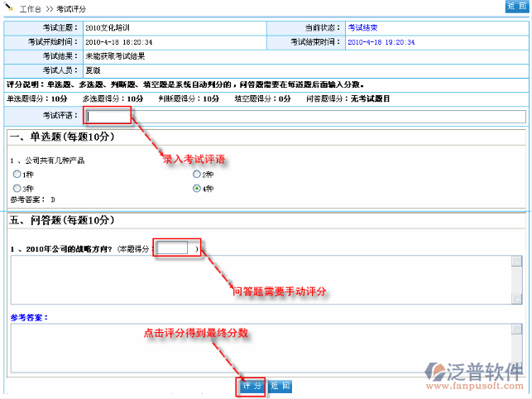The image size is (532, 399).
Task: Click the 一、单选题(每题10分) section heading
Action: click(62, 137)
